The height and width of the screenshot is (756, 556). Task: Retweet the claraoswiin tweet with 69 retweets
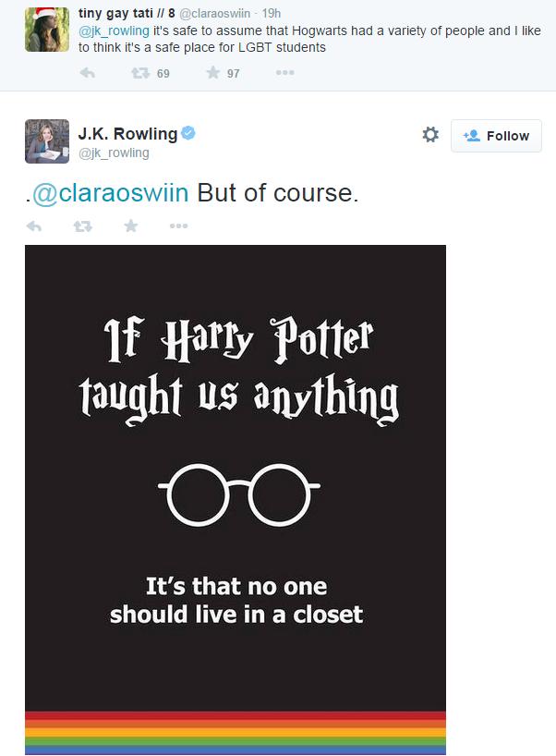[x=140, y=73]
